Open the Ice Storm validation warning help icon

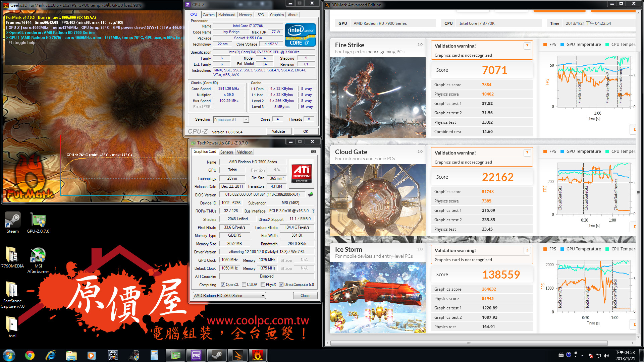pyautogui.click(x=527, y=250)
